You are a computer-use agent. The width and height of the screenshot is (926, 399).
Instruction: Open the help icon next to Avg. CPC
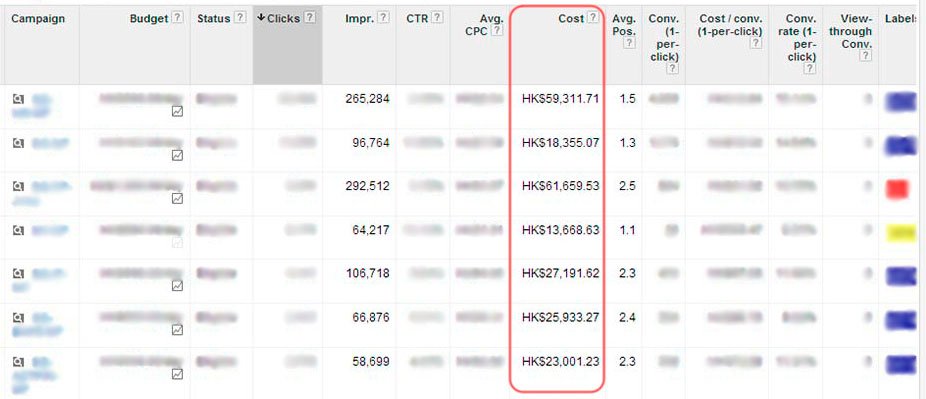coord(497,31)
